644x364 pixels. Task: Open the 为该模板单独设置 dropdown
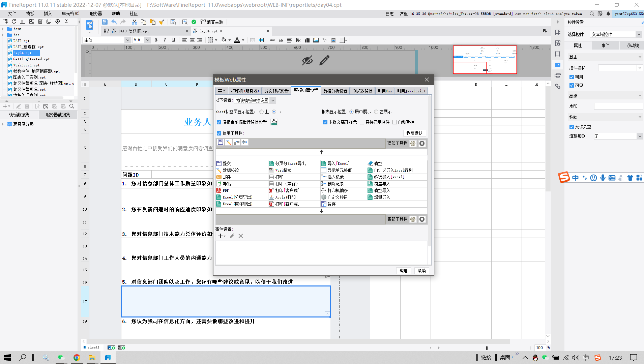tap(255, 100)
